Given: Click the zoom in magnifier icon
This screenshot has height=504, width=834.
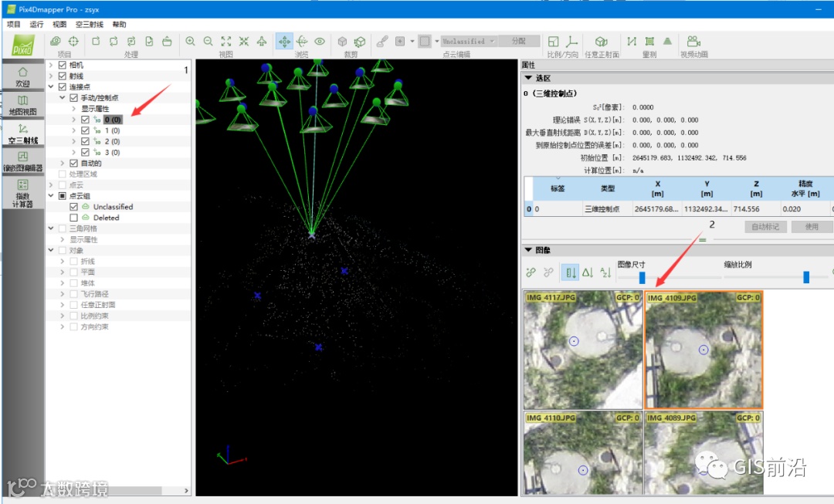Looking at the screenshot, I should click(190, 42).
